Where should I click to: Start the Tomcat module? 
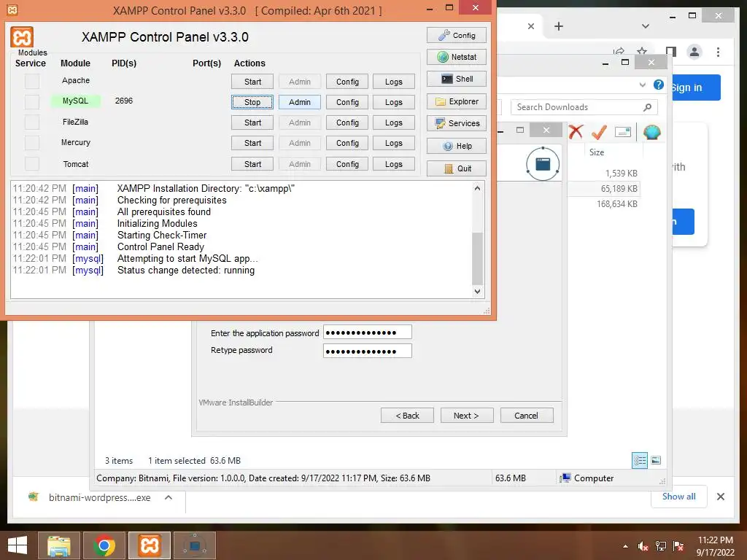[252, 164]
